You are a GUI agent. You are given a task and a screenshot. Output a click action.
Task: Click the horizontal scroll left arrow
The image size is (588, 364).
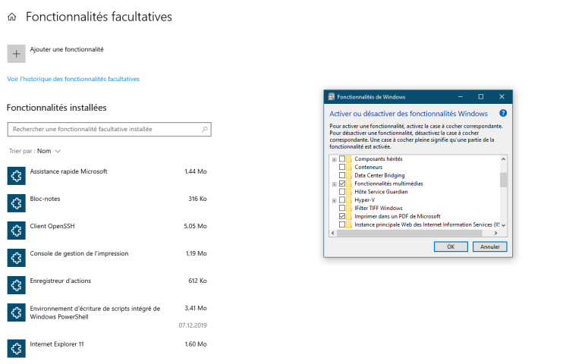[333, 233]
